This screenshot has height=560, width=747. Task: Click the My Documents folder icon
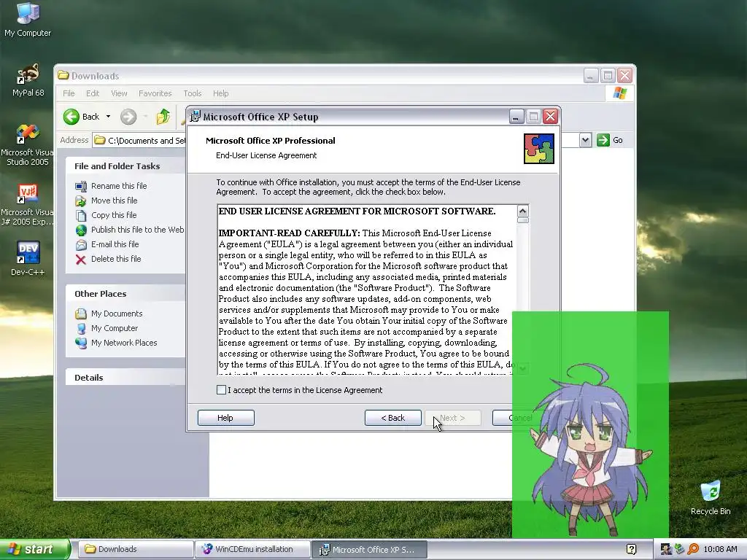coord(81,314)
